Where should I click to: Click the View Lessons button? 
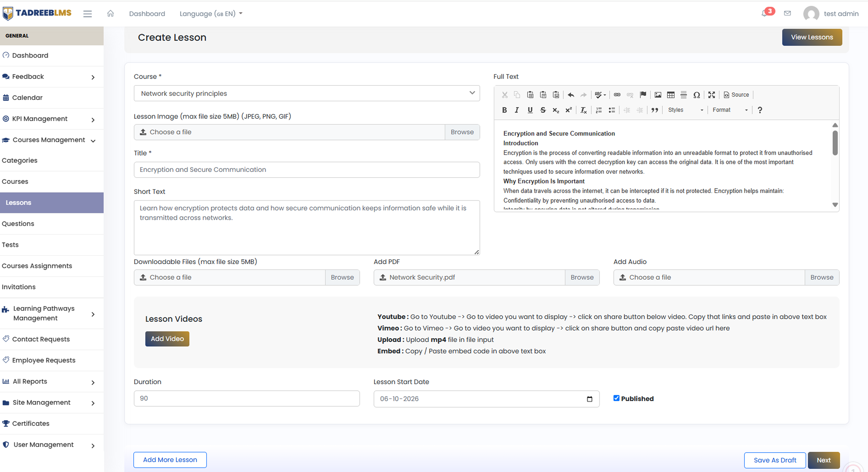click(812, 37)
